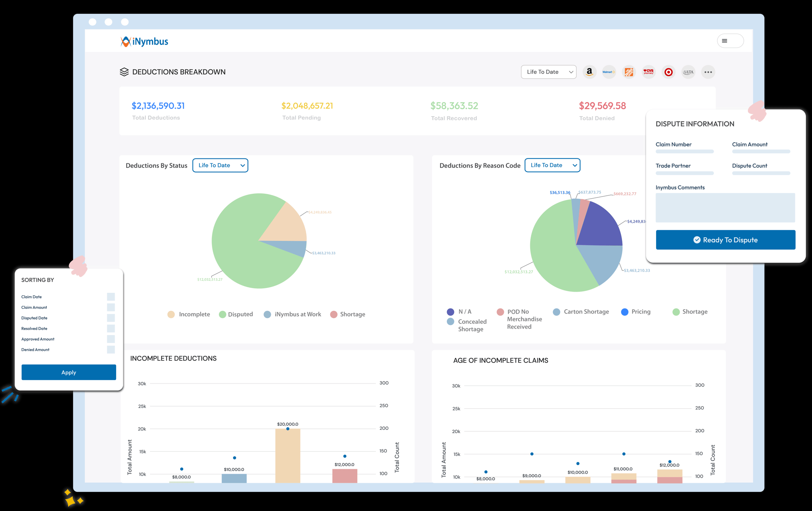Expand Deductions By Reason Code date dropdown

[552, 165]
